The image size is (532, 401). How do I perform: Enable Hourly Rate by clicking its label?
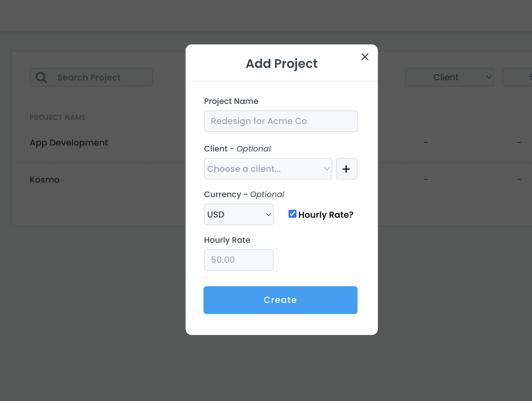coord(325,214)
